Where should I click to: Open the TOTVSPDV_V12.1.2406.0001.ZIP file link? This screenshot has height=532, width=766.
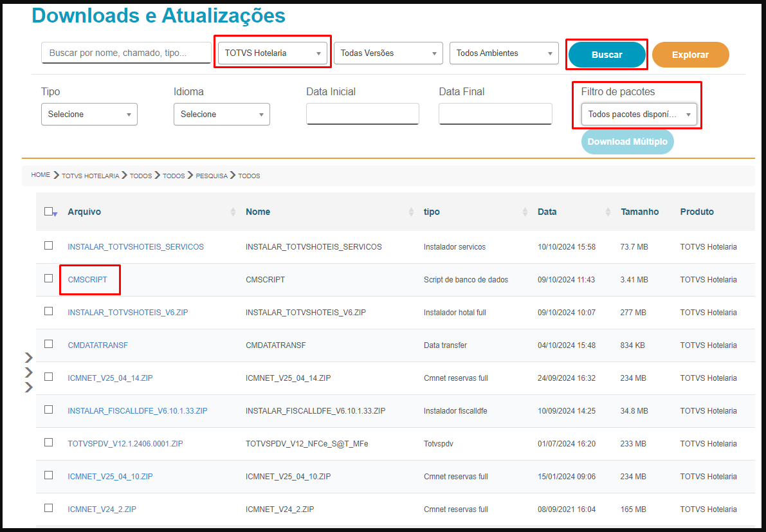coord(125,444)
